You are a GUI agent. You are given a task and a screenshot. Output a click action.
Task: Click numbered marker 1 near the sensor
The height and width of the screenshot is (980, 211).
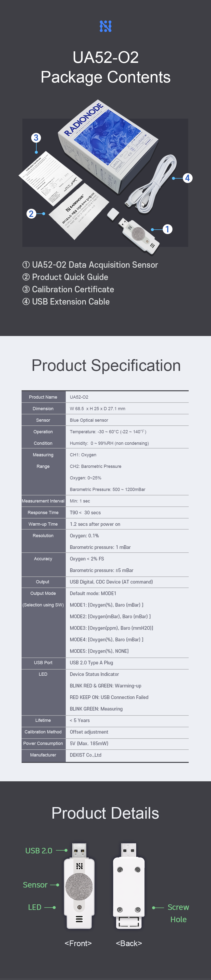pos(167,229)
